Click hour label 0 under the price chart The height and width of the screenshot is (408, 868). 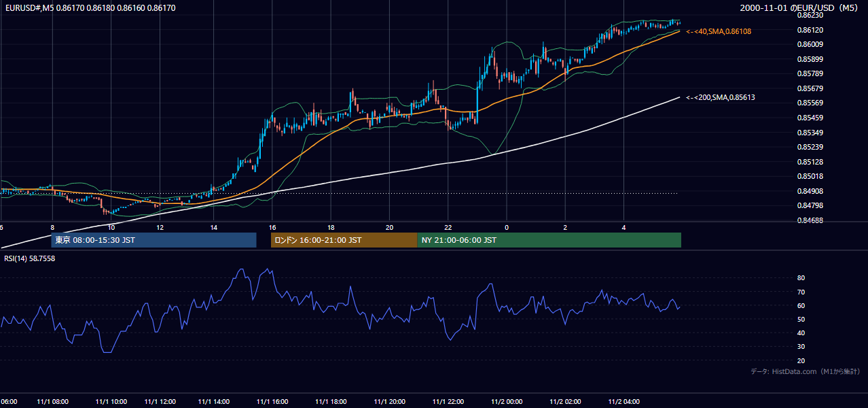click(x=507, y=227)
